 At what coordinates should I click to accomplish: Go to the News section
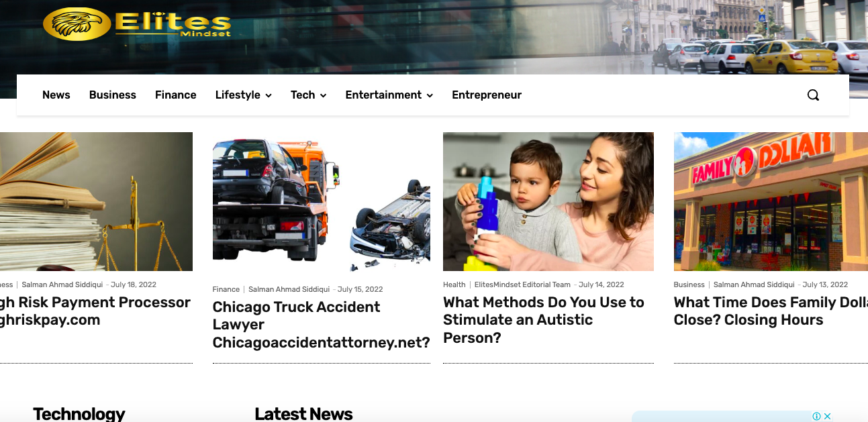56,95
